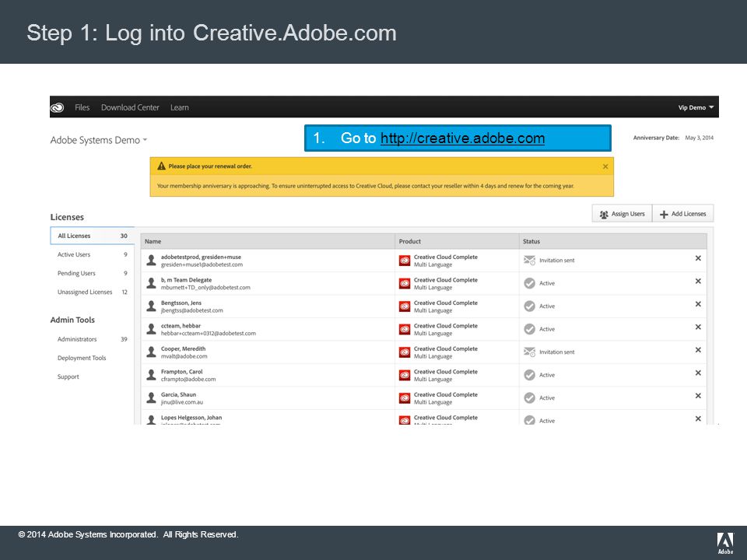The image size is (747, 560).
Task: Click email jbengtss@adobetest.com
Action: pyautogui.click(x=191, y=310)
